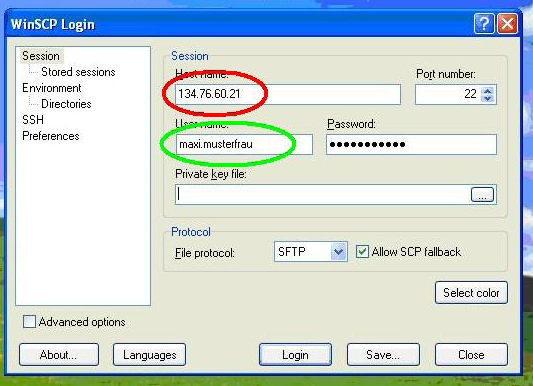Click the Close button

471,355
